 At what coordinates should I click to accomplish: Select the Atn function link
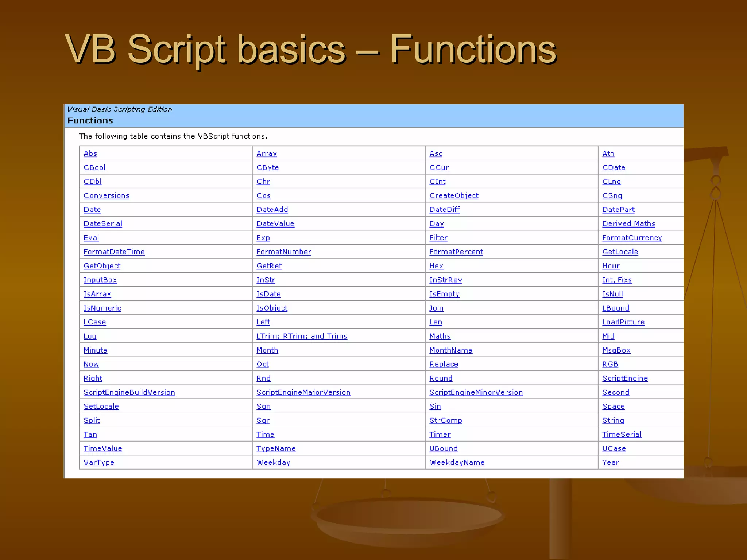click(x=608, y=153)
